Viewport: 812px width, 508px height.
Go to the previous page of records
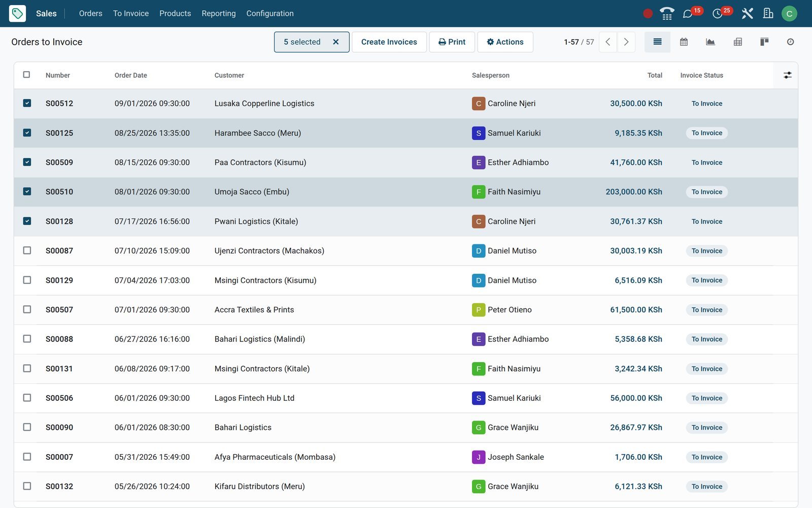[x=608, y=42]
